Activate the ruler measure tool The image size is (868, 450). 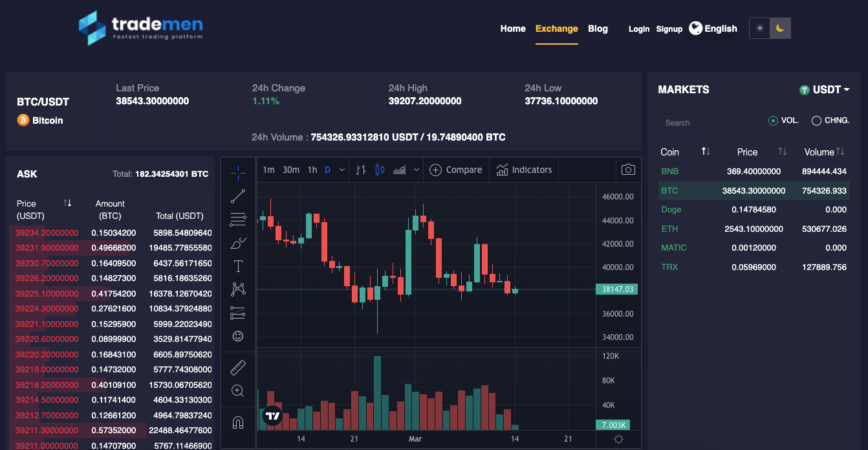238,368
